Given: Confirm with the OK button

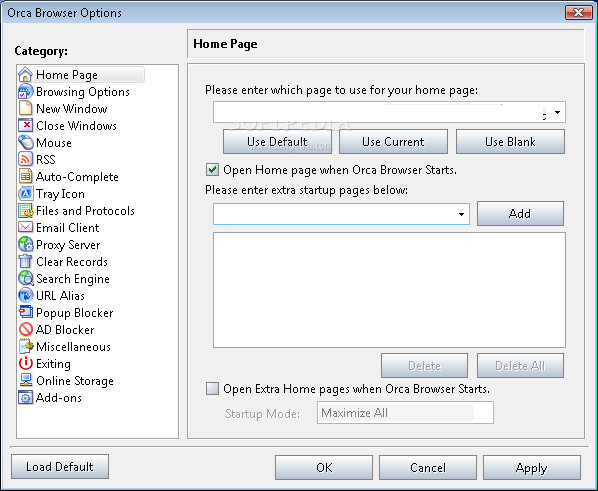Looking at the screenshot, I should point(324,467).
